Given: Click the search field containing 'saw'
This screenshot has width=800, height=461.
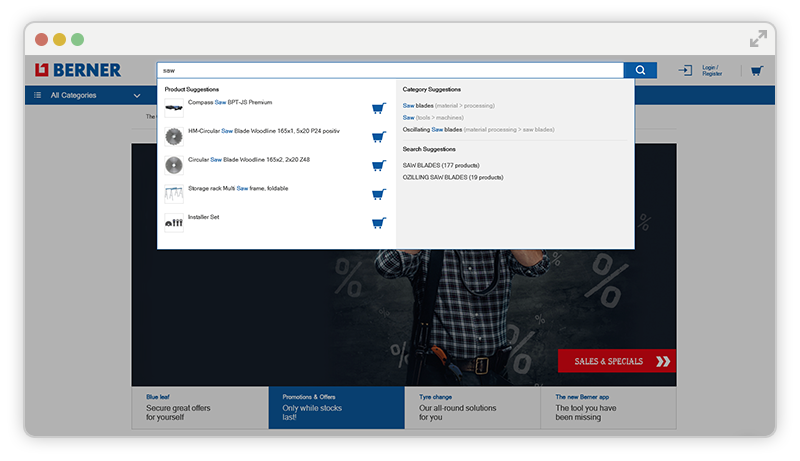Looking at the screenshot, I should 390,70.
